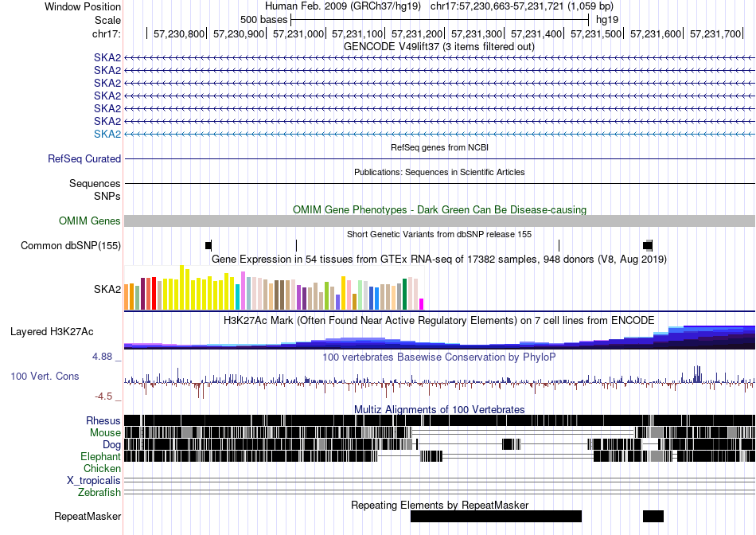Click 'Repeating Elements by RepeatMasker' title
The height and width of the screenshot is (535, 756).
[439, 505]
